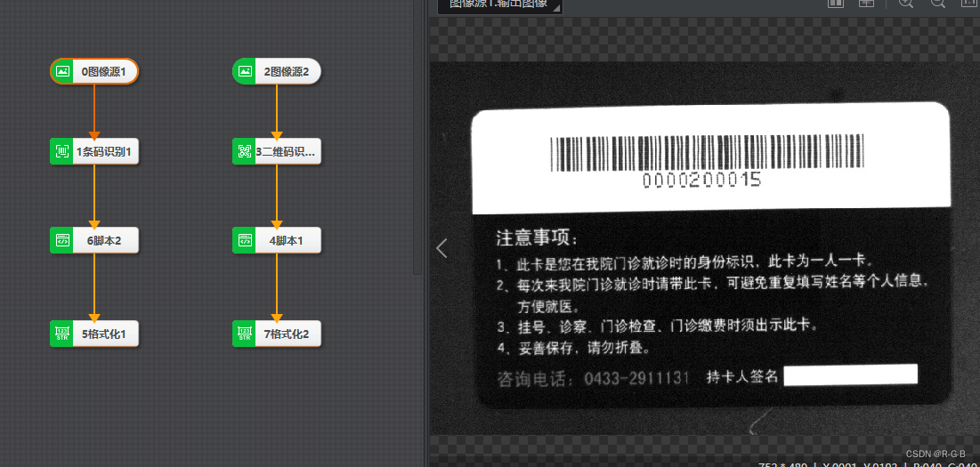This screenshot has height=467, width=980.
Task: Click the white signature box on card
Action: point(851,374)
